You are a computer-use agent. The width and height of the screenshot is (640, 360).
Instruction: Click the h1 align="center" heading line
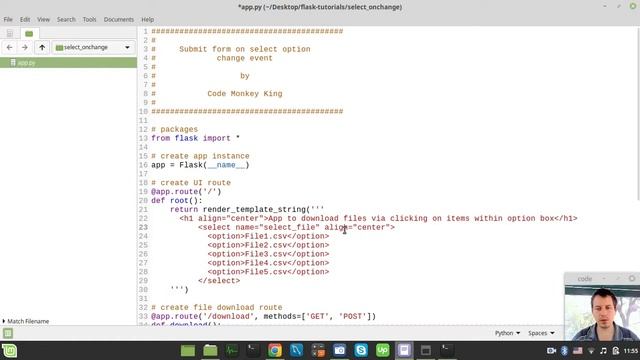tap(378, 218)
